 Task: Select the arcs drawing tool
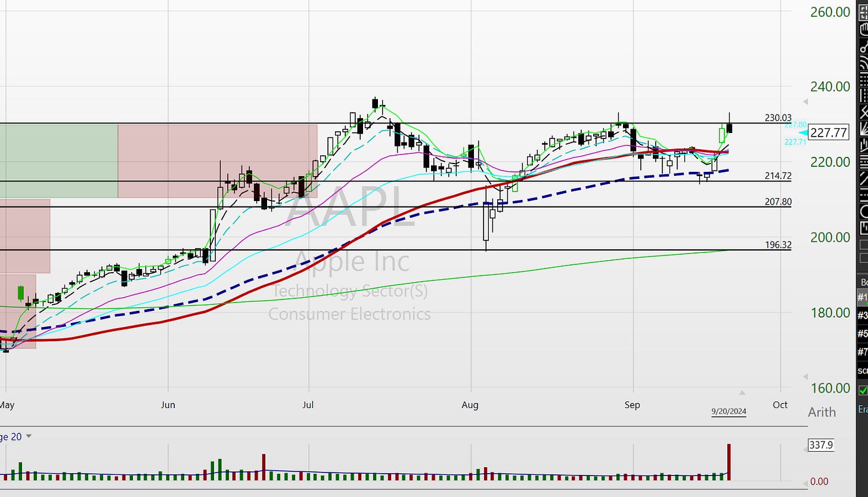point(864,62)
